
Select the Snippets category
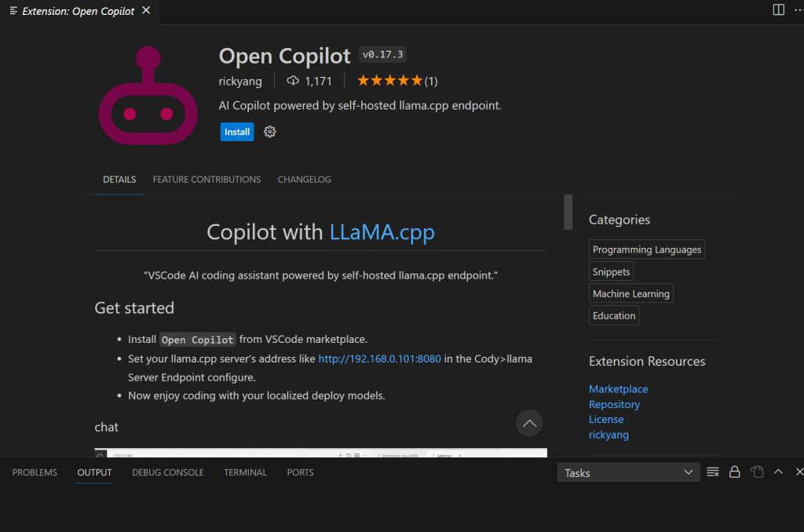[x=611, y=271]
